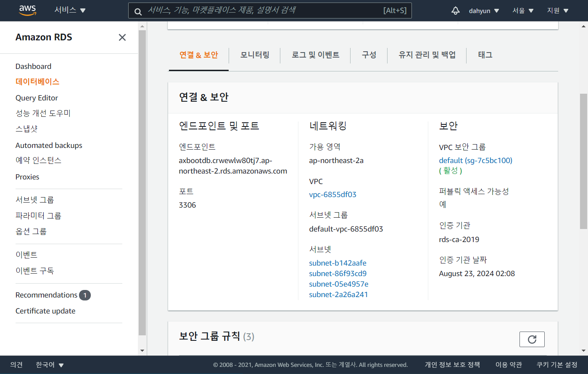Image resolution: width=588 pixels, height=374 pixels.
Task: Switch to the 로그 및 이벤트 tab
Action: point(316,55)
